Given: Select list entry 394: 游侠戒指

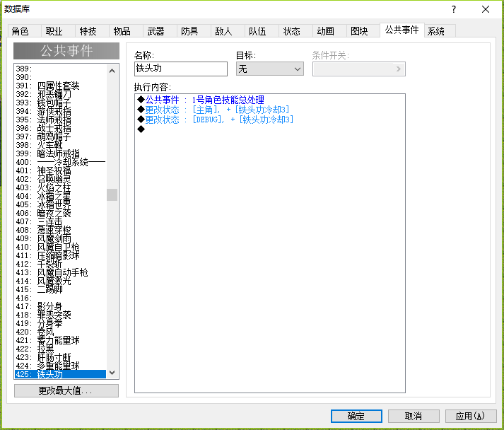Looking at the screenshot, I should click(x=60, y=111).
